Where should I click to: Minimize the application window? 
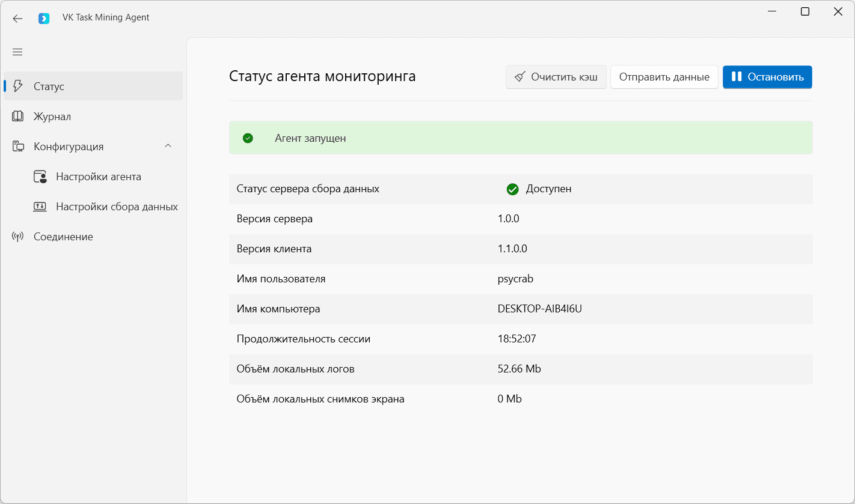click(x=773, y=11)
